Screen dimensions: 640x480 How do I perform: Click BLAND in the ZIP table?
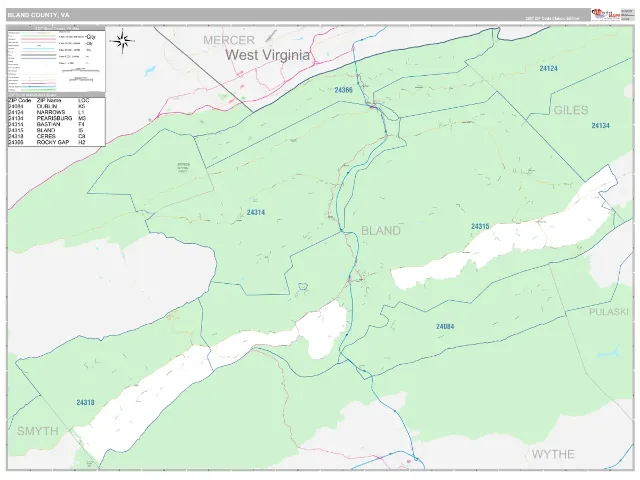pyautogui.click(x=46, y=130)
